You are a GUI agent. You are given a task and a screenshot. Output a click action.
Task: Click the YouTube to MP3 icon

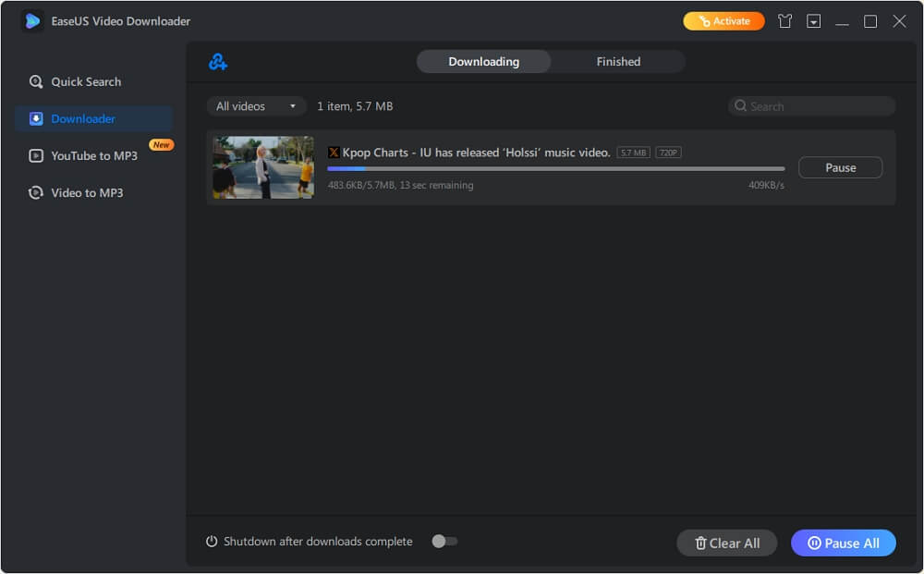[x=36, y=156]
